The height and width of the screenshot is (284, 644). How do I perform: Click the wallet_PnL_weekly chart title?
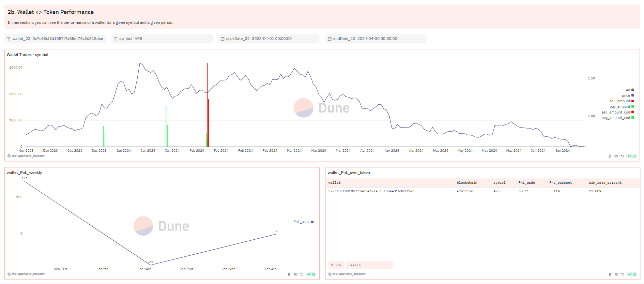click(25, 173)
